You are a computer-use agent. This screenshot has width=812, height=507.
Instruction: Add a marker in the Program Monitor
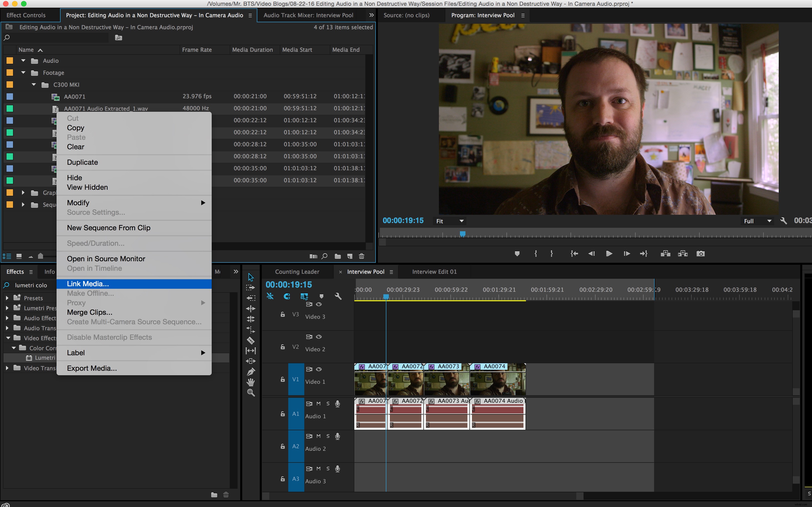click(517, 254)
